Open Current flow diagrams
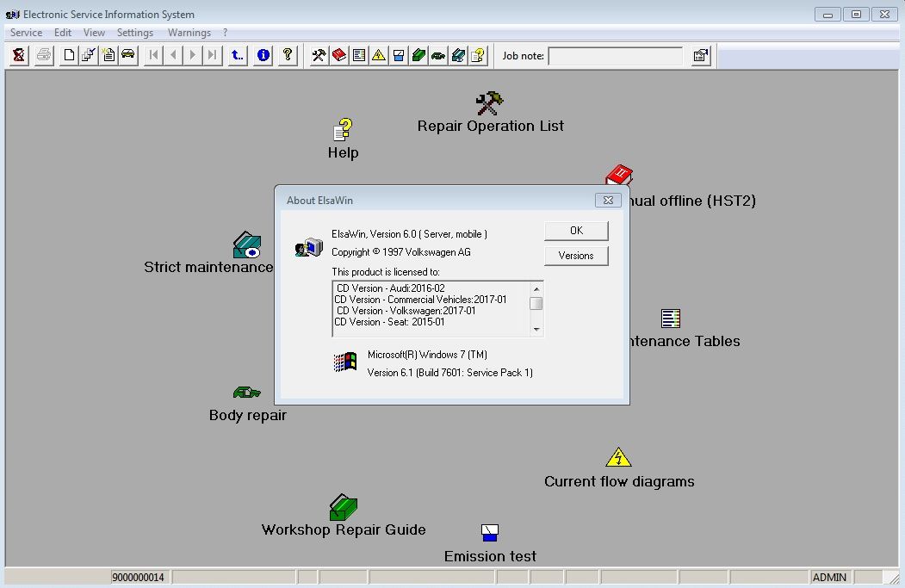The image size is (905, 588). (618, 456)
